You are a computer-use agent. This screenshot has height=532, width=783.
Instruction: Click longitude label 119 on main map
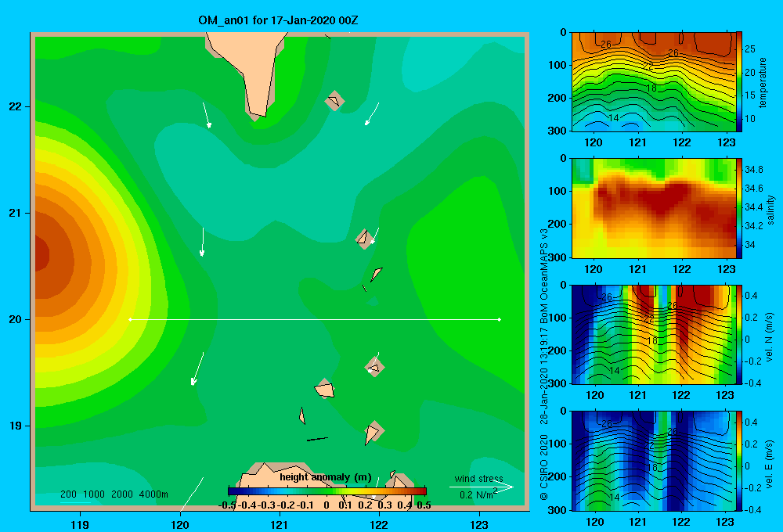coord(81,524)
